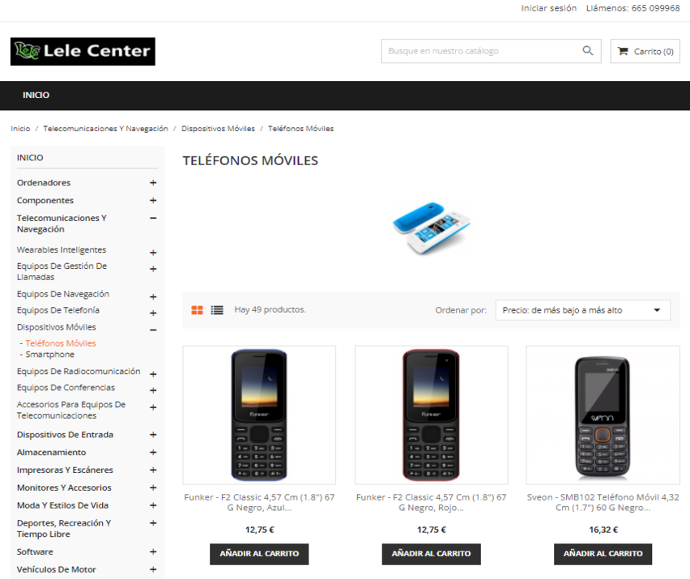Click the Lele Center logo
This screenshot has height=579, width=690.
click(83, 51)
